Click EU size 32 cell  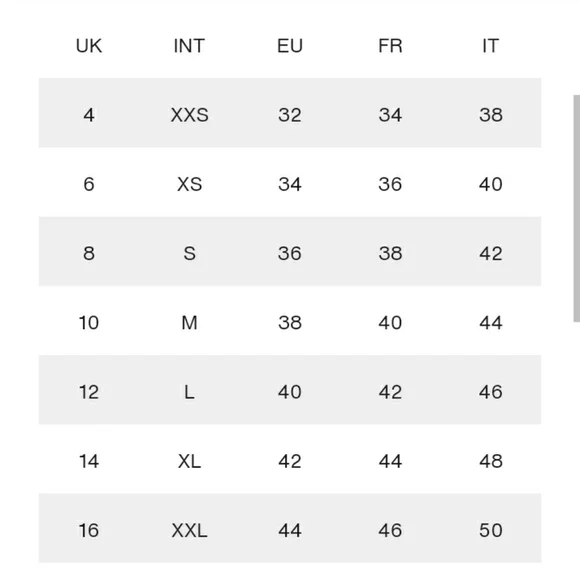click(290, 115)
